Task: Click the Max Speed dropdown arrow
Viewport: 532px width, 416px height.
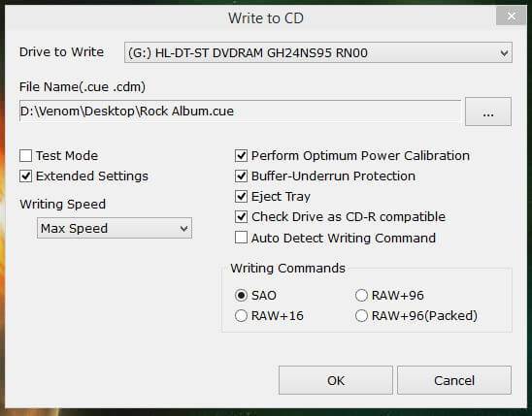Action: pyautogui.click(x=183, y=229)
